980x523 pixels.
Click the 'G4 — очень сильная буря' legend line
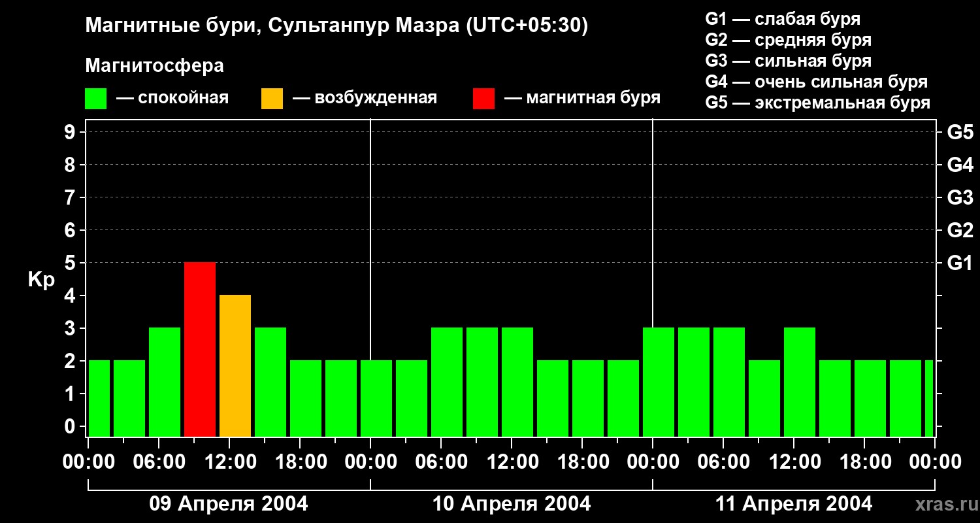click(817, 82)
